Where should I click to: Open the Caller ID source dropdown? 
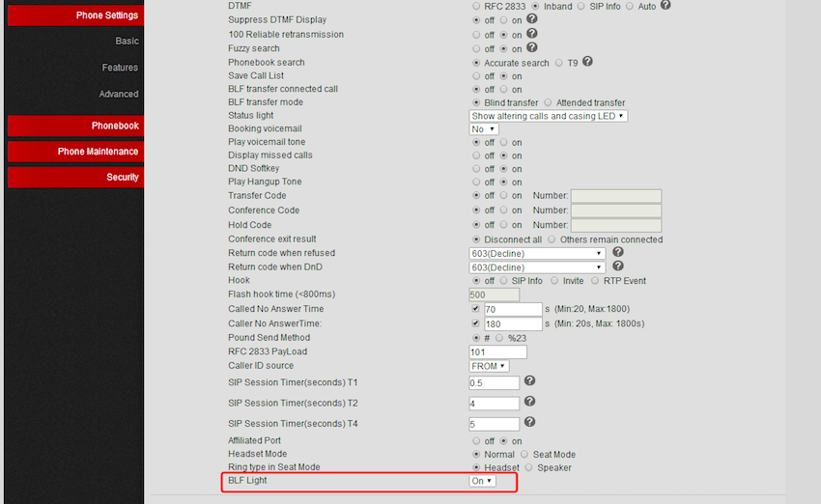pos(489,366)
